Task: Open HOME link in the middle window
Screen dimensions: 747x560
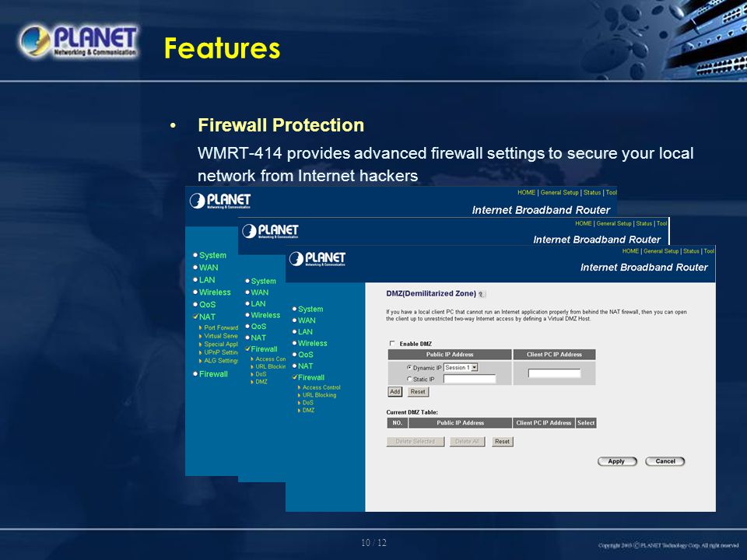Action: pyautogui.click(x=583, y=223)
